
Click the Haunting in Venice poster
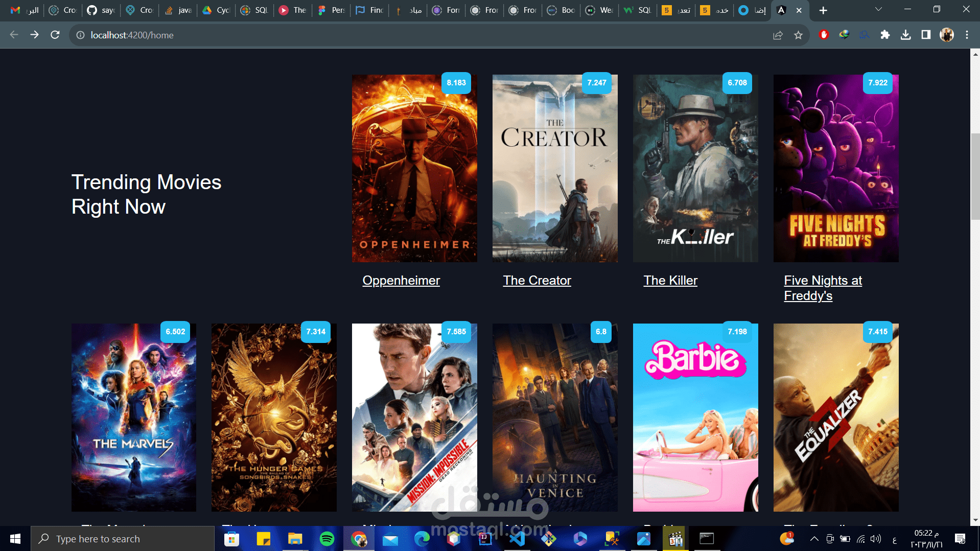click(555, 418)
